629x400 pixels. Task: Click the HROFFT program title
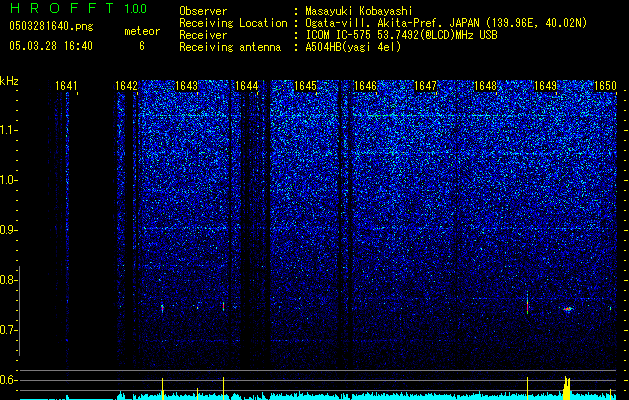tap(62, 8)
